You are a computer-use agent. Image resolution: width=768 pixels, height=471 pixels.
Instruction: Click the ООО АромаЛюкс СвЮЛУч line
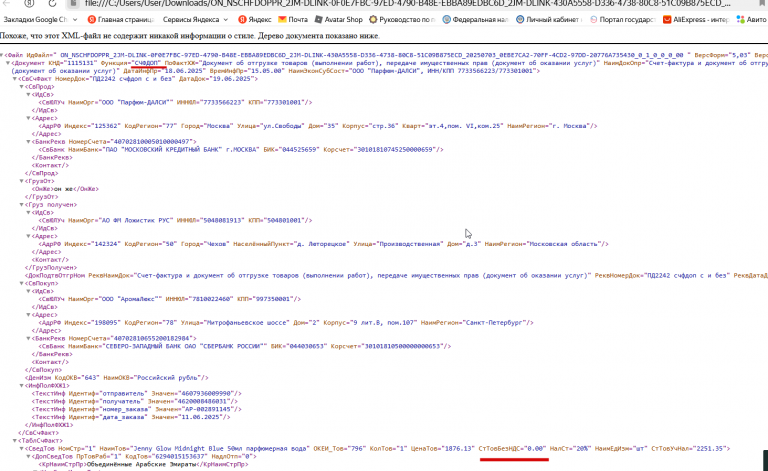[169, 299]
